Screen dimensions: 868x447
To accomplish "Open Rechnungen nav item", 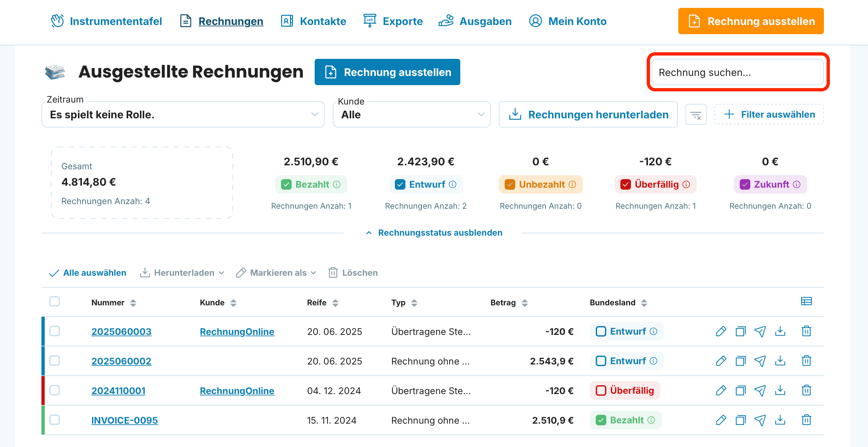I will pyautogui.click(x=221, y=21).
